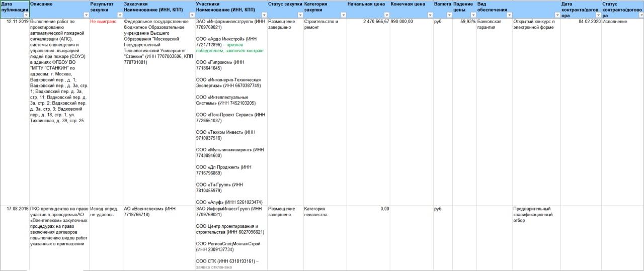Select the МГТУ Станкин customer cell
Viewport: 644px width, 271px height.
click(159, 112)
